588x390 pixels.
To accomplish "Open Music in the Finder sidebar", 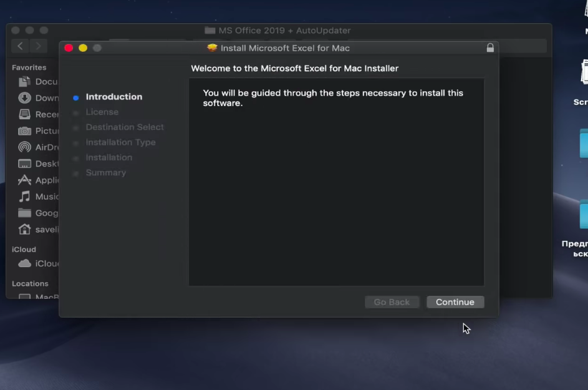I will click(x=38, y=197).
